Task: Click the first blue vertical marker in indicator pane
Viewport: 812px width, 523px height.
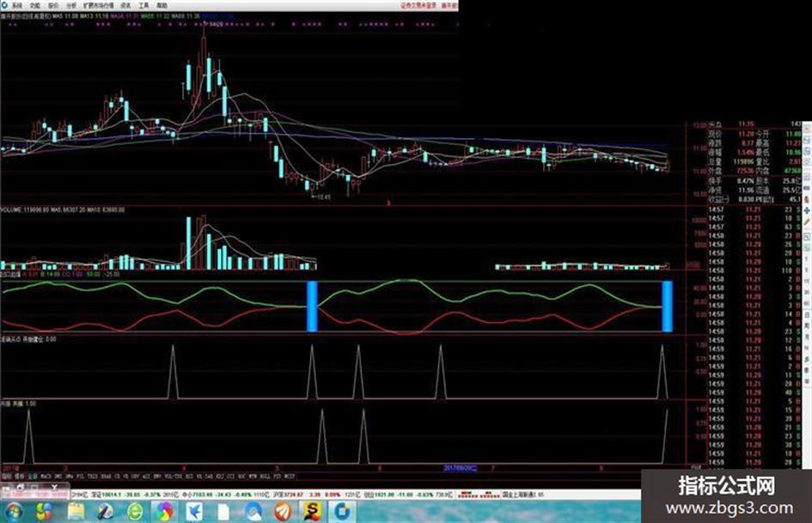Action: click(312, 306)
